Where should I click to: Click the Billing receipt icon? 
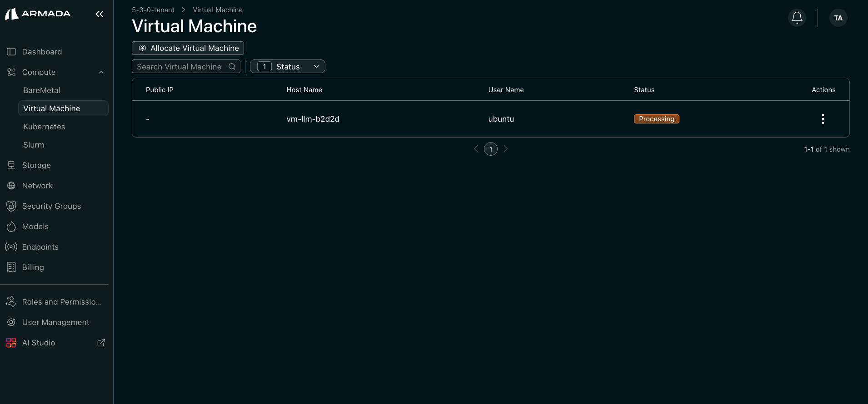[11, 267]
